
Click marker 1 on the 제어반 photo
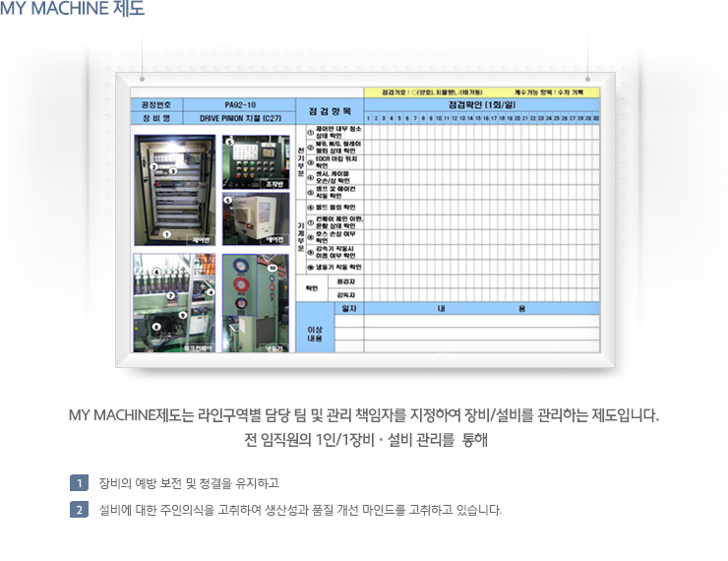pyautogui.click(x=166, y=234)
